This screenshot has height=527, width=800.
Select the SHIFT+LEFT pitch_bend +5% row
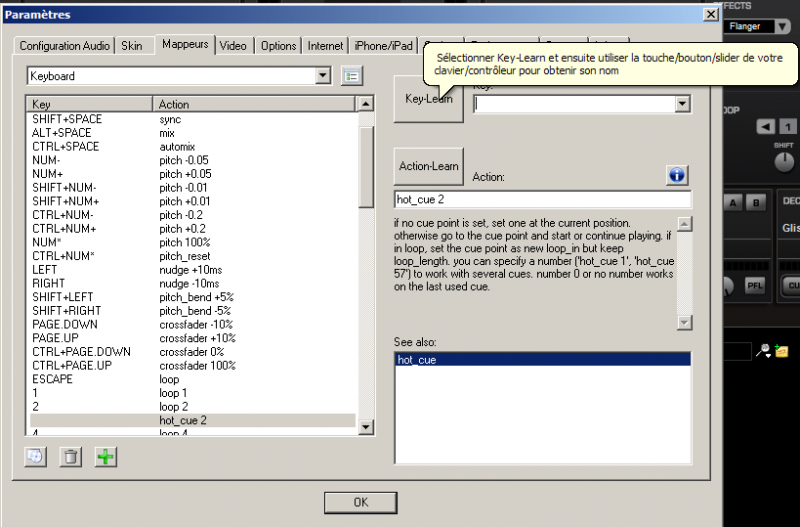click(192, 297)
